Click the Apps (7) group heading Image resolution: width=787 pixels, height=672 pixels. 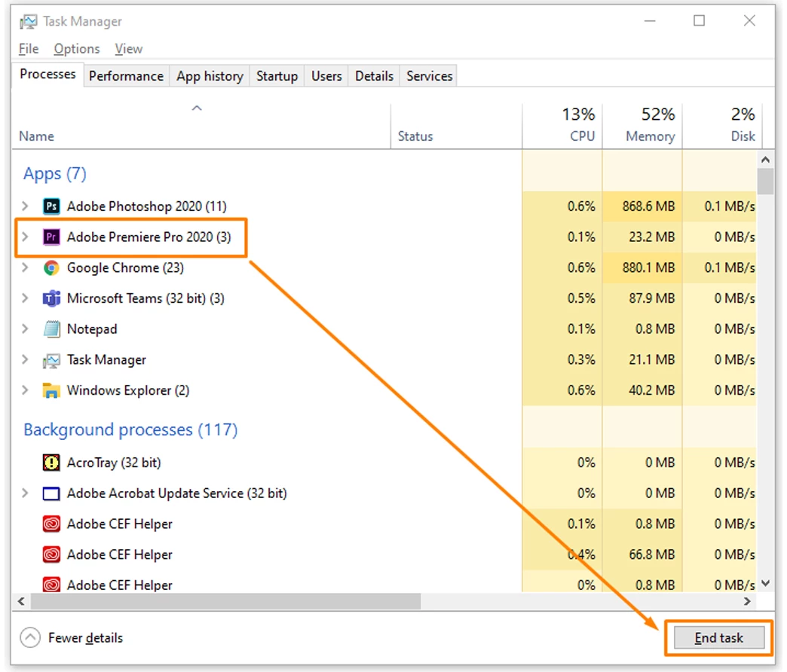(x=55, y=174)
